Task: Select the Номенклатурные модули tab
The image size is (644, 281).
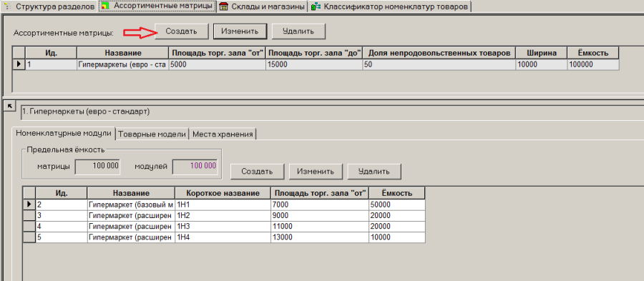Action: [x=64, y=133]
